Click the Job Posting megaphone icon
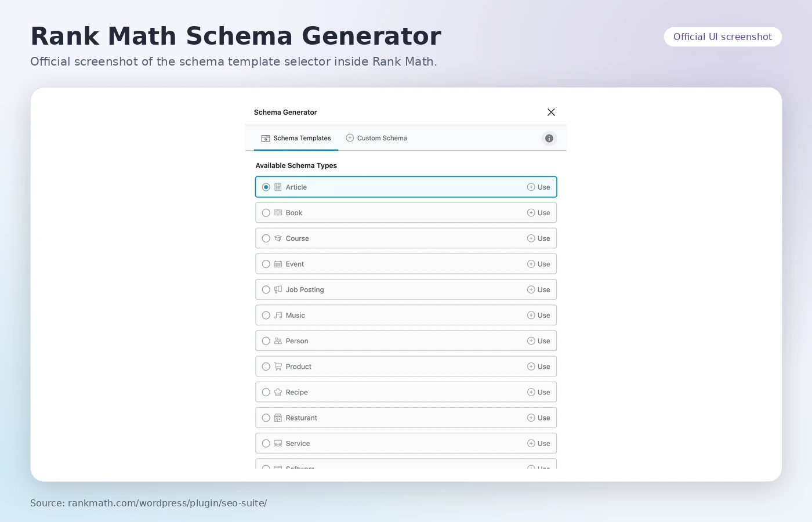The image size is (812, 522). pos(278,289)
